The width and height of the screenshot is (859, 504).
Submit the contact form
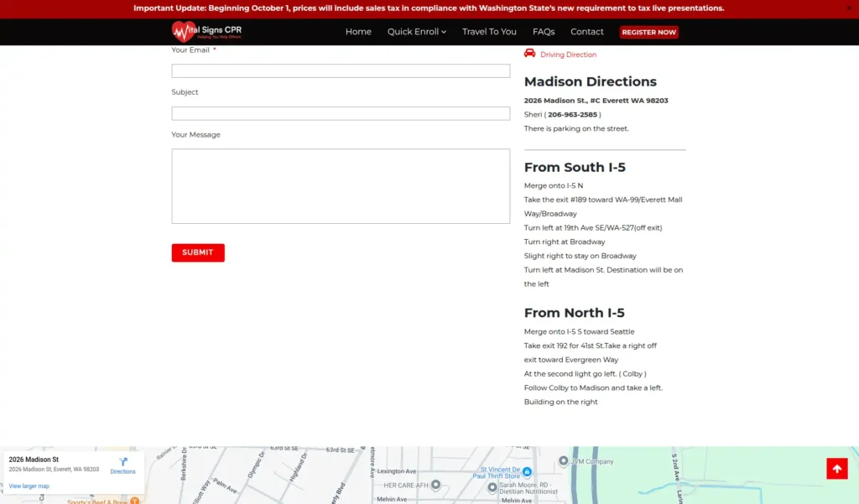[x=198, y=252]
